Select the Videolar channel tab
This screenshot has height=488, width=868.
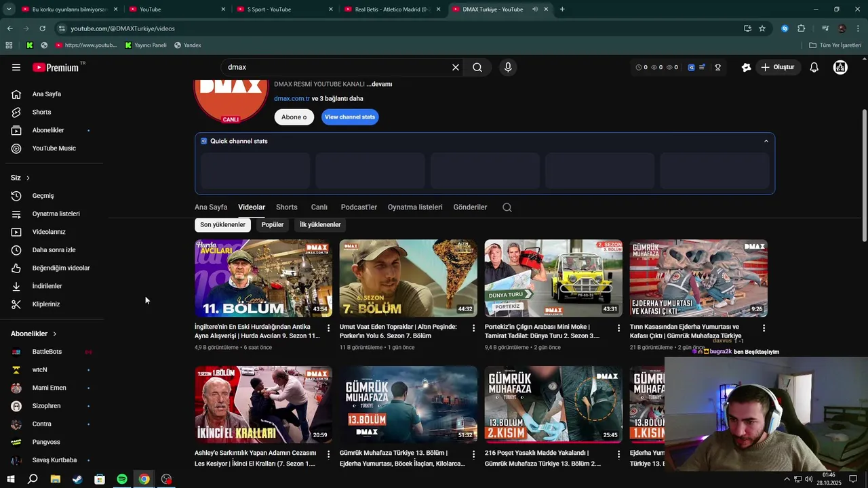(252, 207)
